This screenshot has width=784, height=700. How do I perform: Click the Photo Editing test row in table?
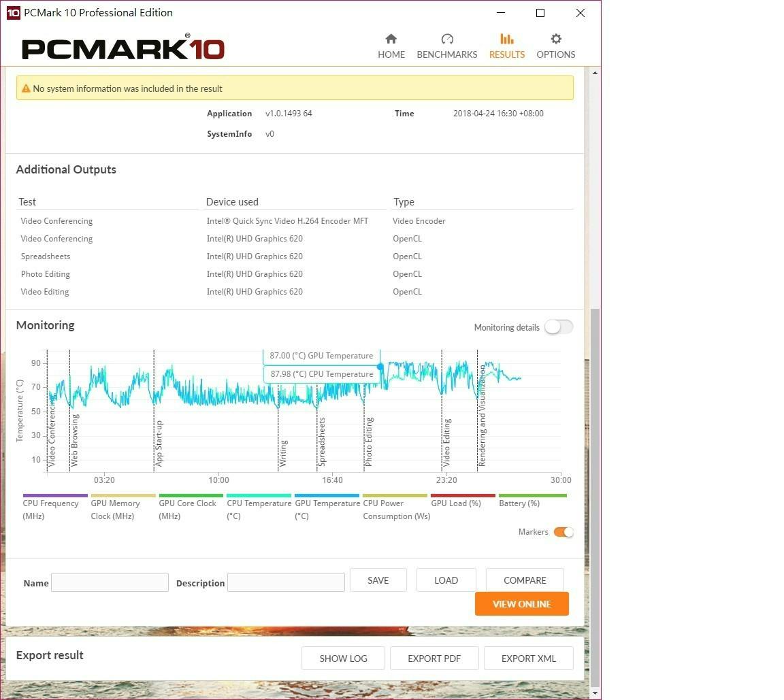(x=46, y=273)
